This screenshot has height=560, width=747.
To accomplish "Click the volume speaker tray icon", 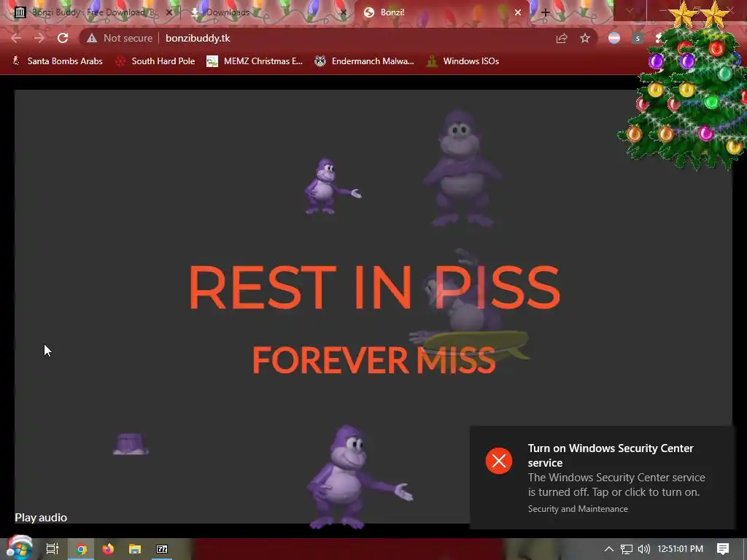I will (x=643, y=549).
